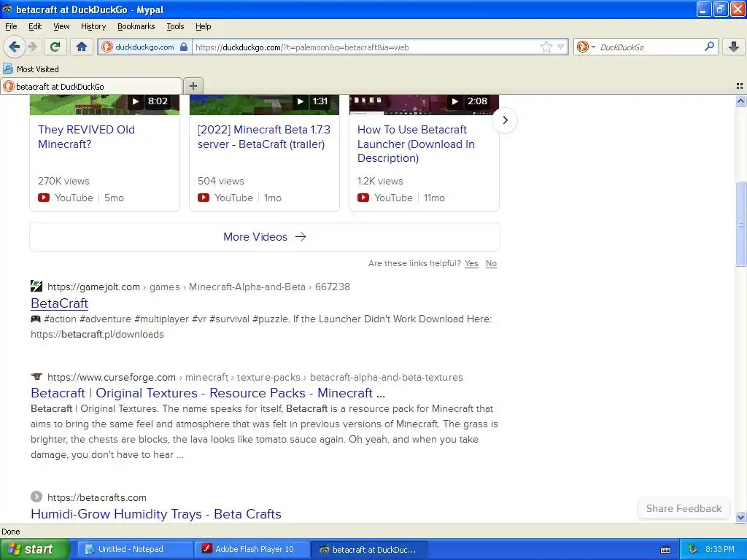Bookmark this page with the star icon
This screenshot has width=747, height=560.
click(x=546, y=47)
